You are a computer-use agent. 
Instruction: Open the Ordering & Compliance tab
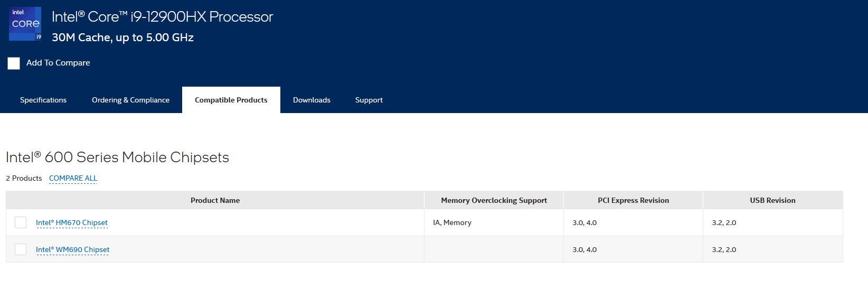(130, 100)
